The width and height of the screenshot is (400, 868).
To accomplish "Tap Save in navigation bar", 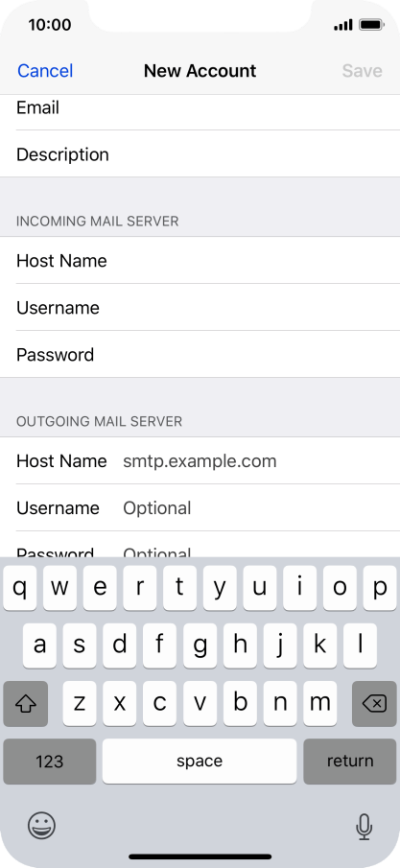I will click(x=362, y=71).
